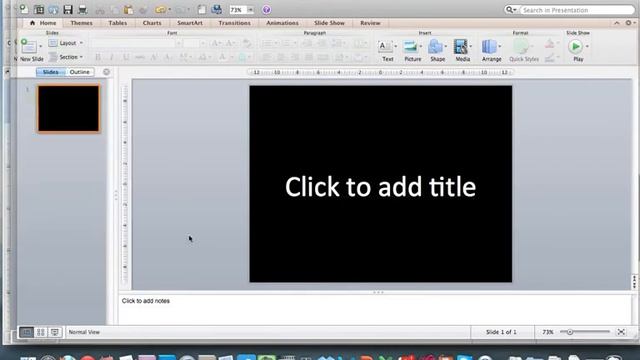Expand the Text insert dropdown arrow

point(396,46)
